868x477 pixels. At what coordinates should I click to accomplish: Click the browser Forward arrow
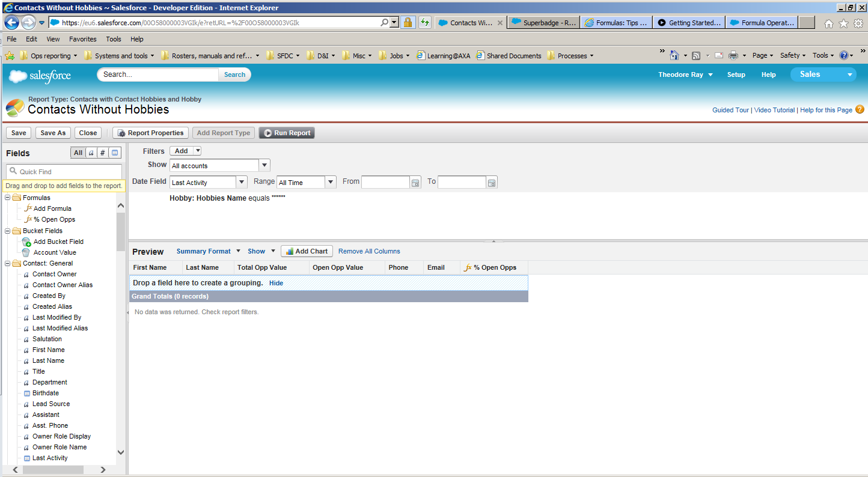[x=28, y=23]
